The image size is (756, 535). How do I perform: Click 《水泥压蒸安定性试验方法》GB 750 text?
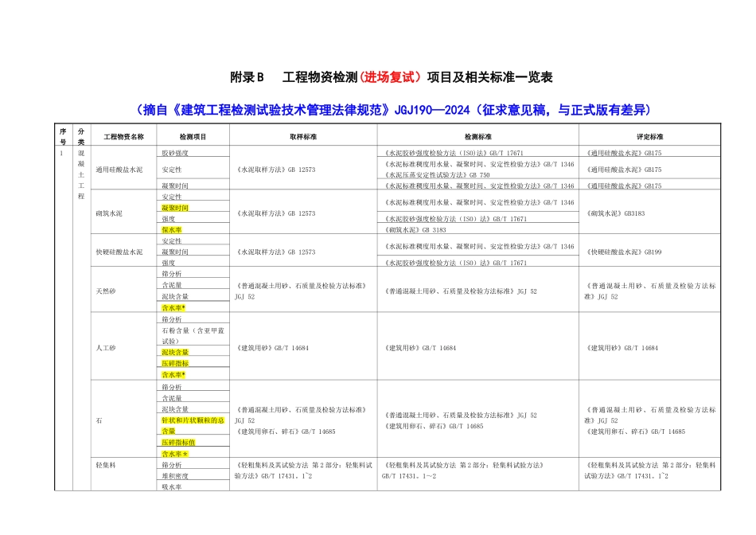[436, 175]
